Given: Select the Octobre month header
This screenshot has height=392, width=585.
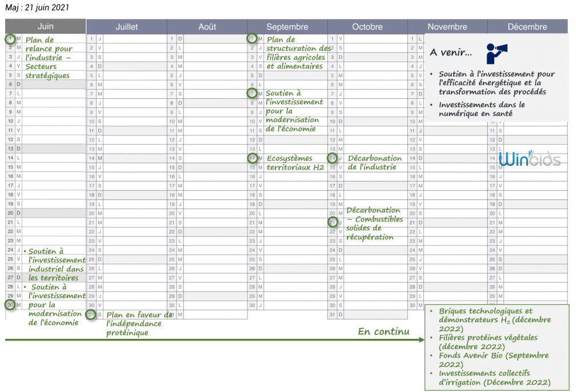Looking at the screenshot, I should click(367, 27).
